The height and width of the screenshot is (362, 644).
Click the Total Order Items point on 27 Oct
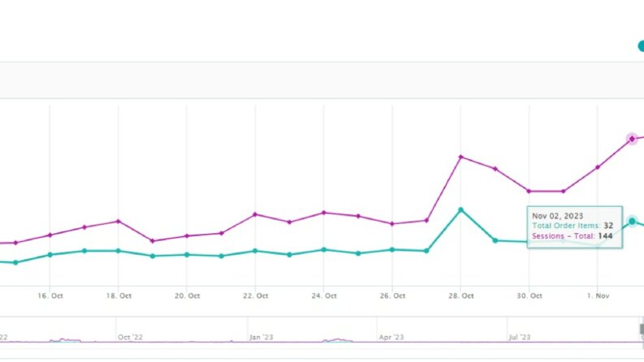coord(426,251)
